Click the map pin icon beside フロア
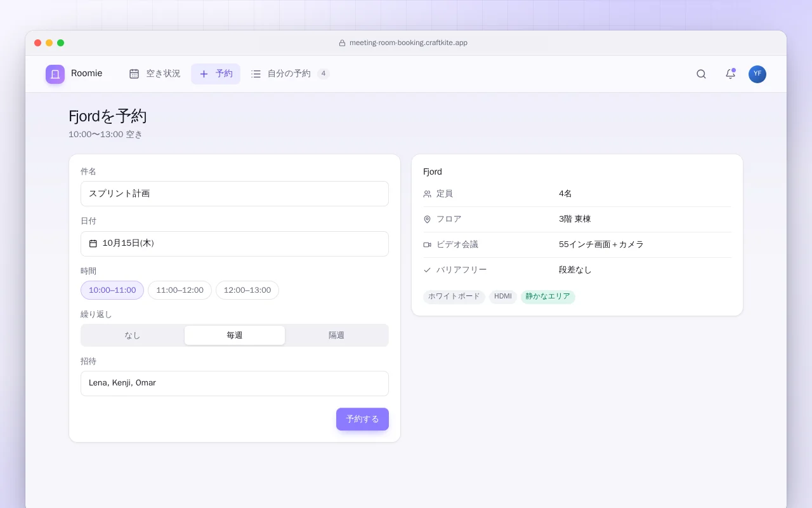 [427, 219]
